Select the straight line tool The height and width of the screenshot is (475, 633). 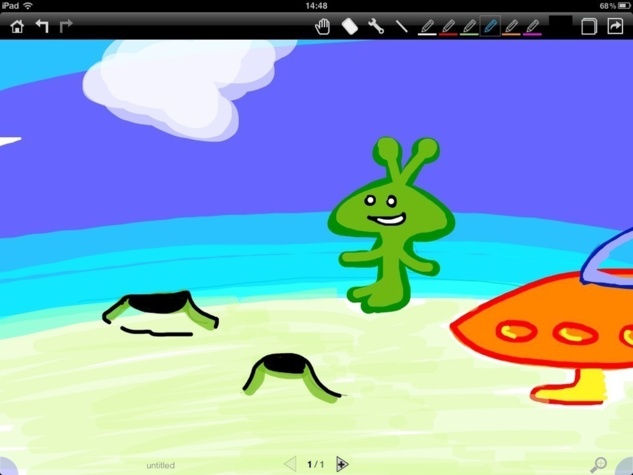point(401,27)
